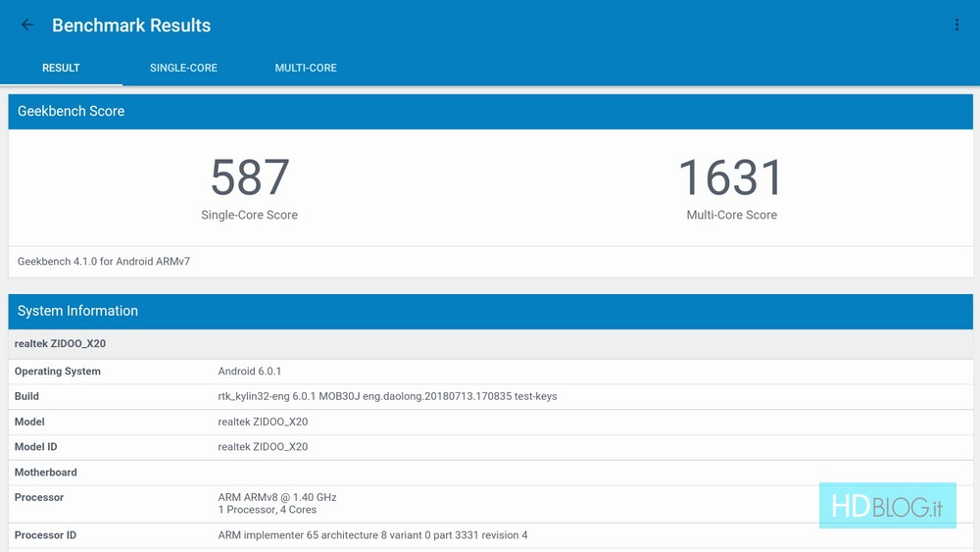The image size is (980, 552).
Task: Open the SINGLE-CORE tab
Action: 183,68
